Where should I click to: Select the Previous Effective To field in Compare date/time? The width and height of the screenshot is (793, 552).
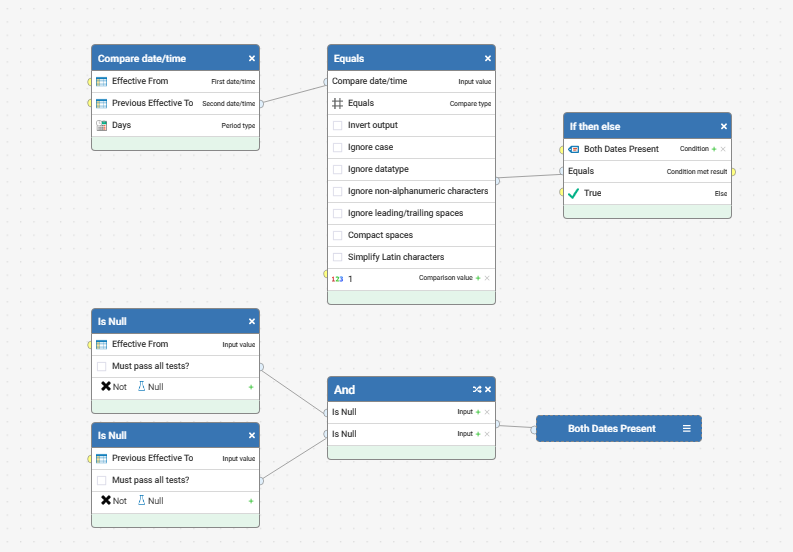pos(175,103)
